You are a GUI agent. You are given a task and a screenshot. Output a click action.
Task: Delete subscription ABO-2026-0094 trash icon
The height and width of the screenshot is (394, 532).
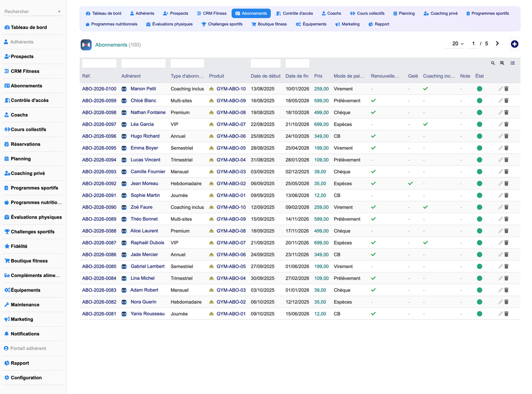pos(506,160)
